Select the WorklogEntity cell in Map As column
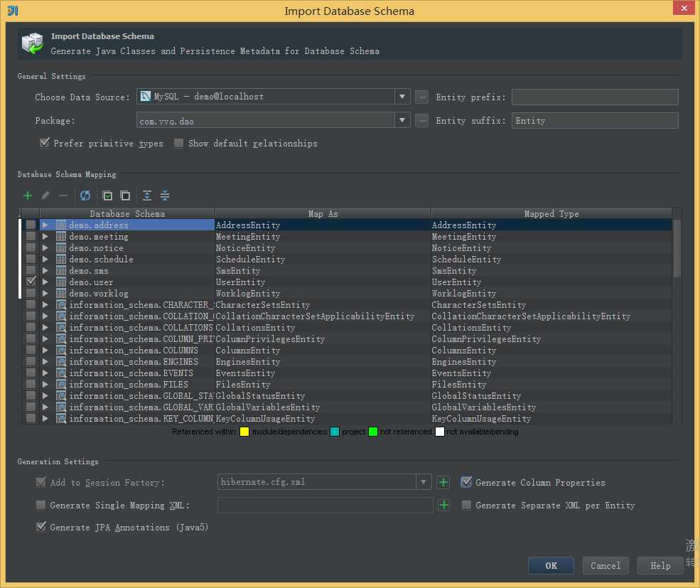 (x=323, y=293)
